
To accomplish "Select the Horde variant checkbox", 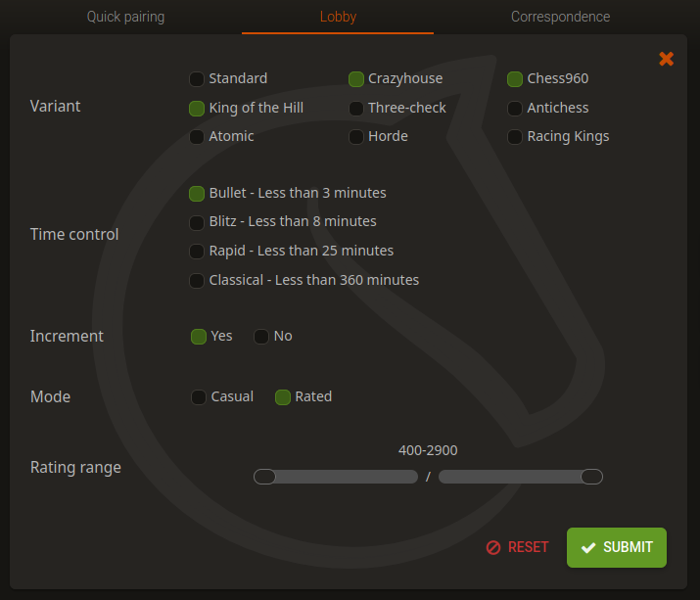I will [355, 137].
